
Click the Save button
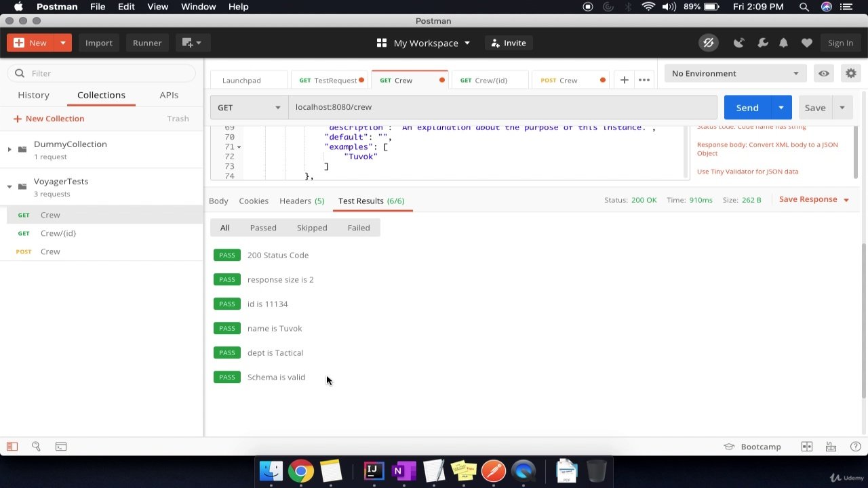point(815,108)
